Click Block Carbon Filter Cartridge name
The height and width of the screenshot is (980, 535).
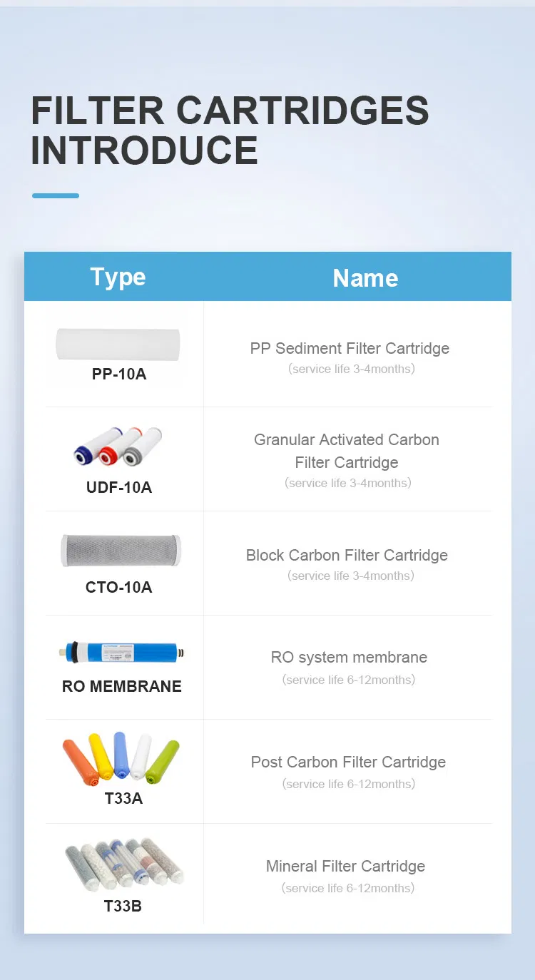tap(347, 555)
